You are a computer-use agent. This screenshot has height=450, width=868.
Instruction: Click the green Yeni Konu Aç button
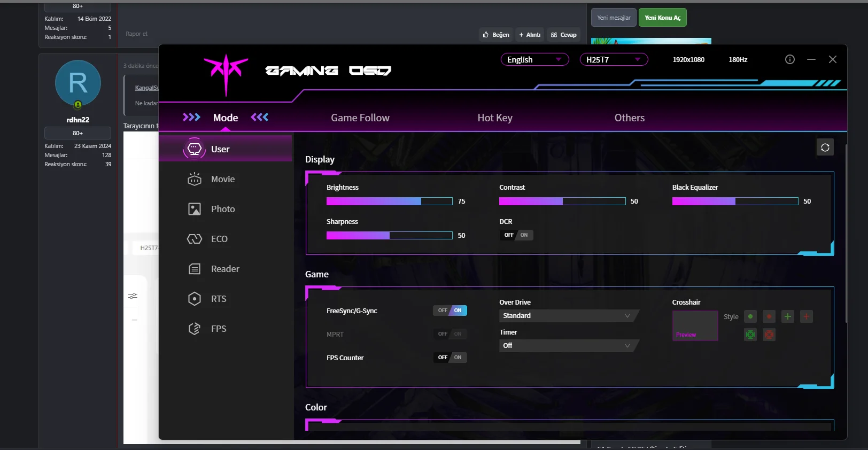click(663, 18)
